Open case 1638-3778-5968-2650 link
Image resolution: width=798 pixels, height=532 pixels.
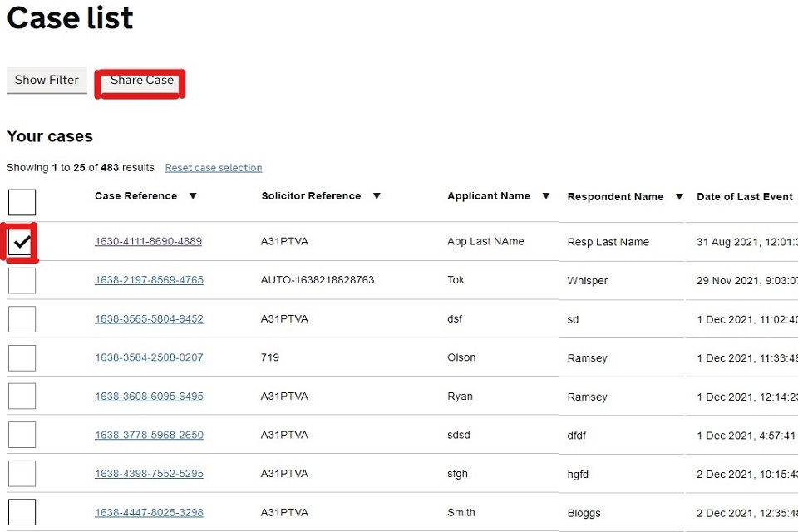coord(149,435)
